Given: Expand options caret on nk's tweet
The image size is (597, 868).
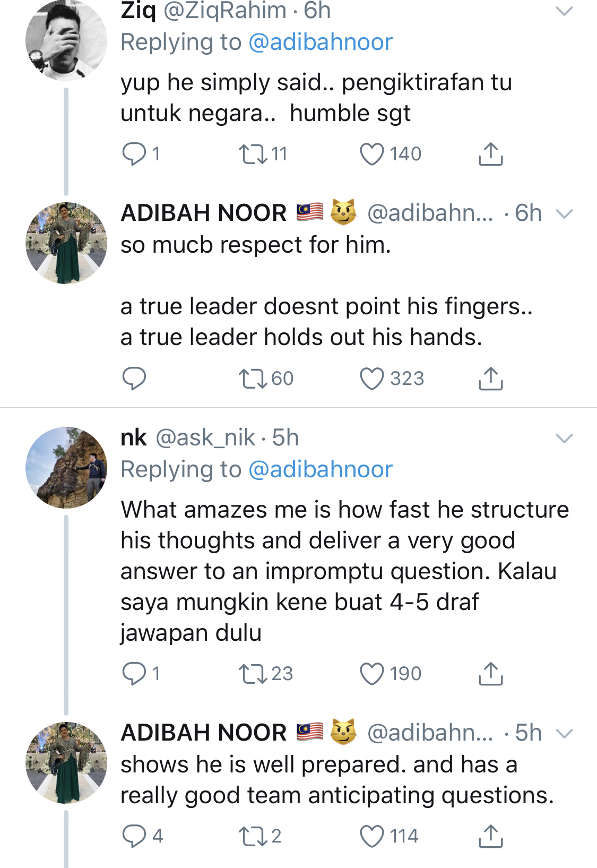Looking at the screenshot, I should point(564,438).
